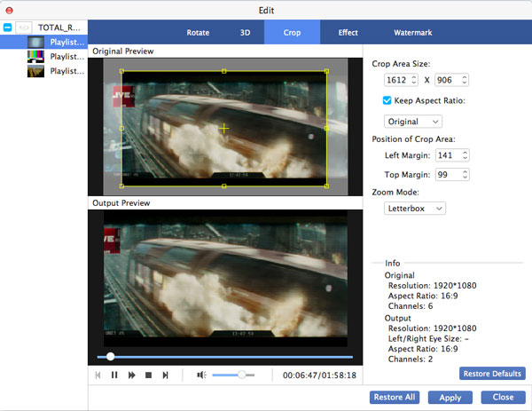This screenshot has width=532, height=411.
Task: Click the top-right crop handle
Action: [x=326, y=71]
